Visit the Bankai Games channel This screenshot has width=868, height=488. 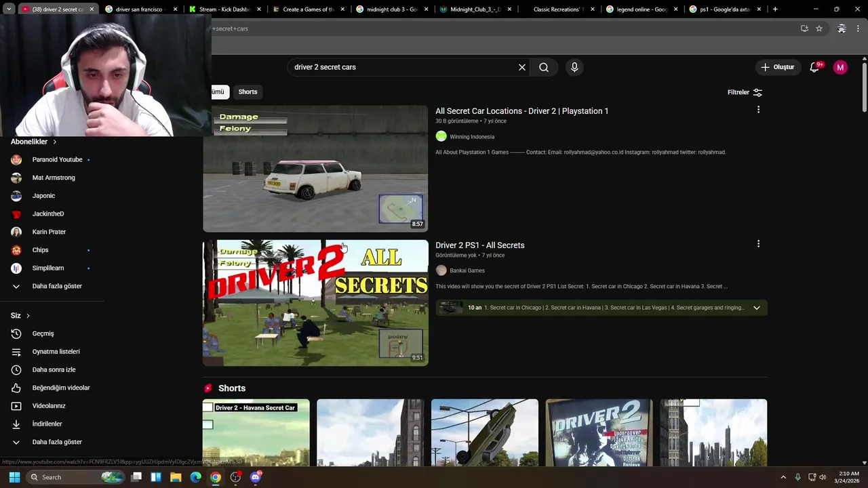[x=467, y=271]
